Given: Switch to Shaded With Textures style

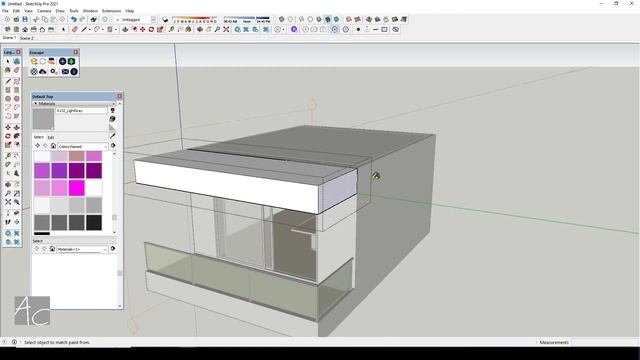Looking at the screenshot, I should pyautogui.click(x=327, y=19).
